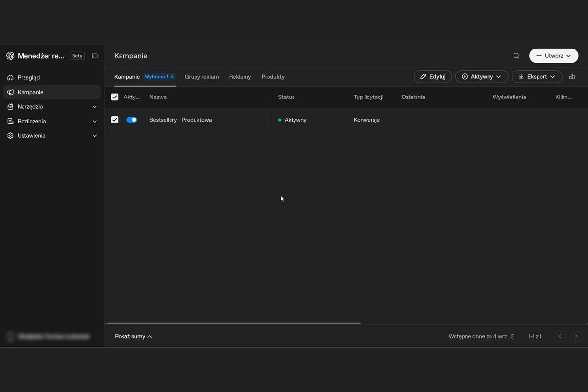The width and height of the screenshot is (588, 392).
Task: Click the OpenAI logo in the sidebar header
Action: click(10, 56)
